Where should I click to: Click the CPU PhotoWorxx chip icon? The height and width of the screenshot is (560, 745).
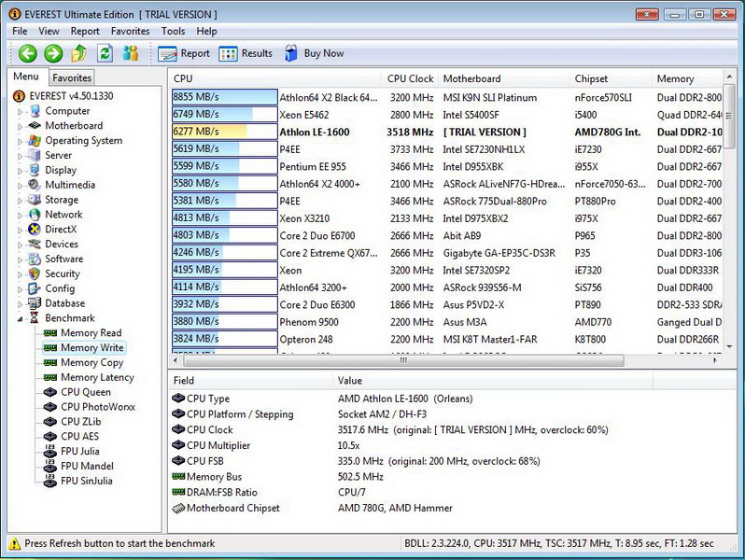49,407
